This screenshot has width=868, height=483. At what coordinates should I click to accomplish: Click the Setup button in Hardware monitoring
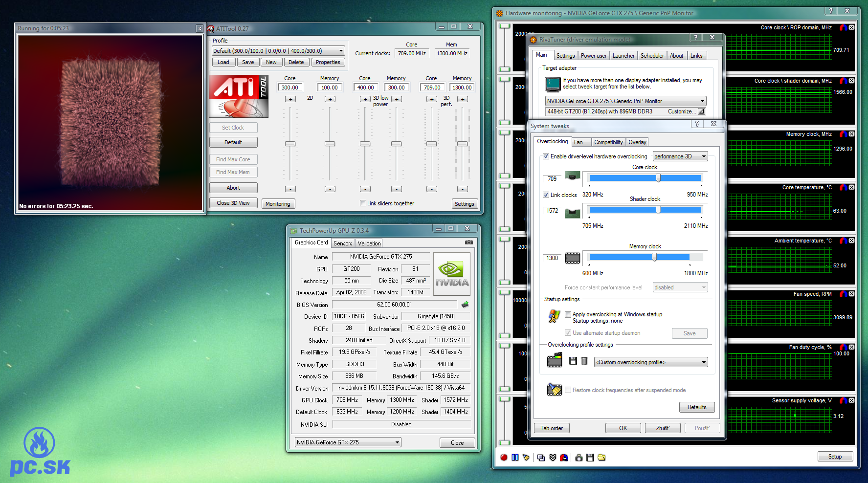click(835, 457)
